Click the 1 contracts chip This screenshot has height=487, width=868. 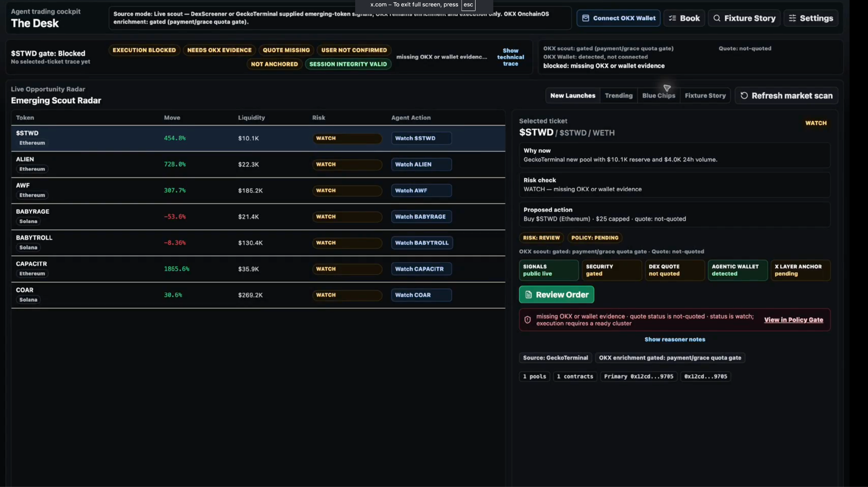coord(575,376)
